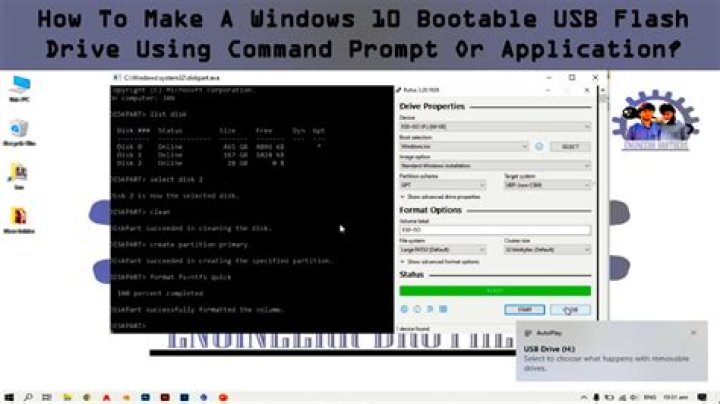Click the Drive Properties heading

click(x=432, y=107)
